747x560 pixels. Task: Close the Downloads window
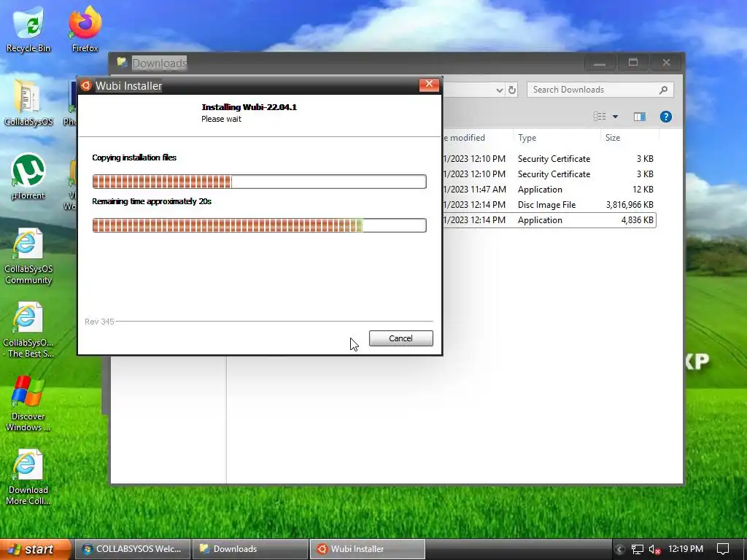click(x=666, y=63)
